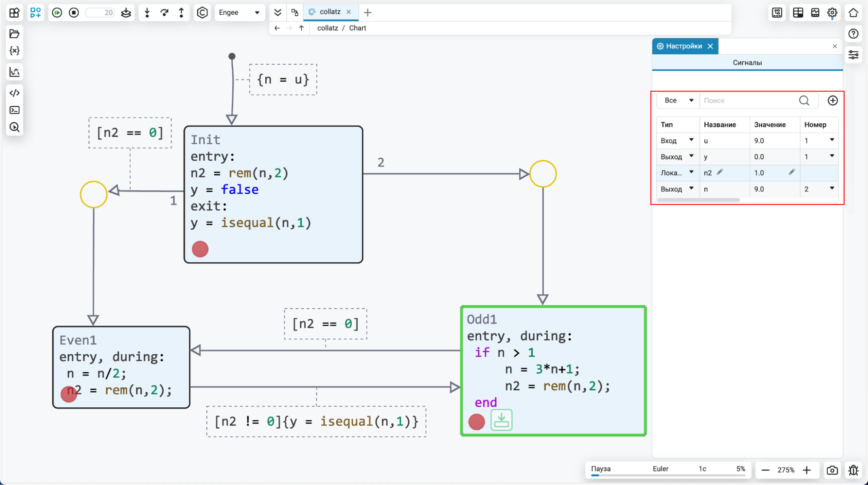Image resolution: width=868 pixels, height=485 pixels.
Task: Click the magnifier inspect icon in left sidebar
Action: click(x=14, y=127)
